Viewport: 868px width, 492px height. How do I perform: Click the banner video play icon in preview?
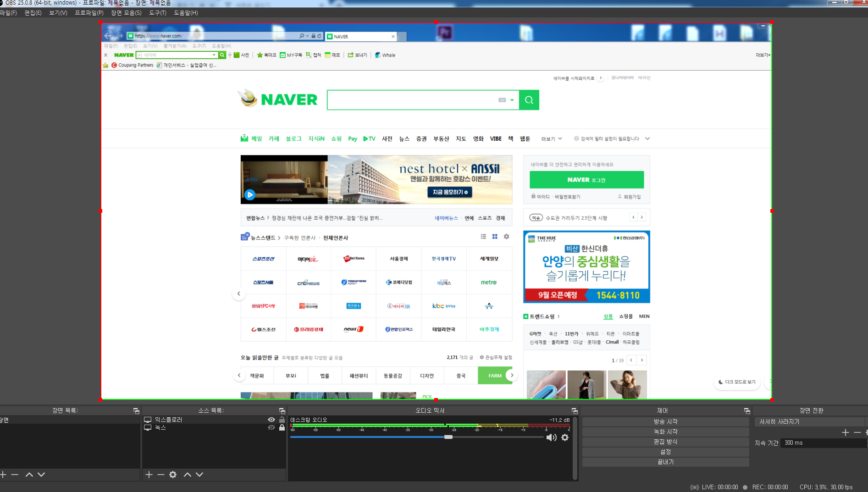click(x=250, y=195)
